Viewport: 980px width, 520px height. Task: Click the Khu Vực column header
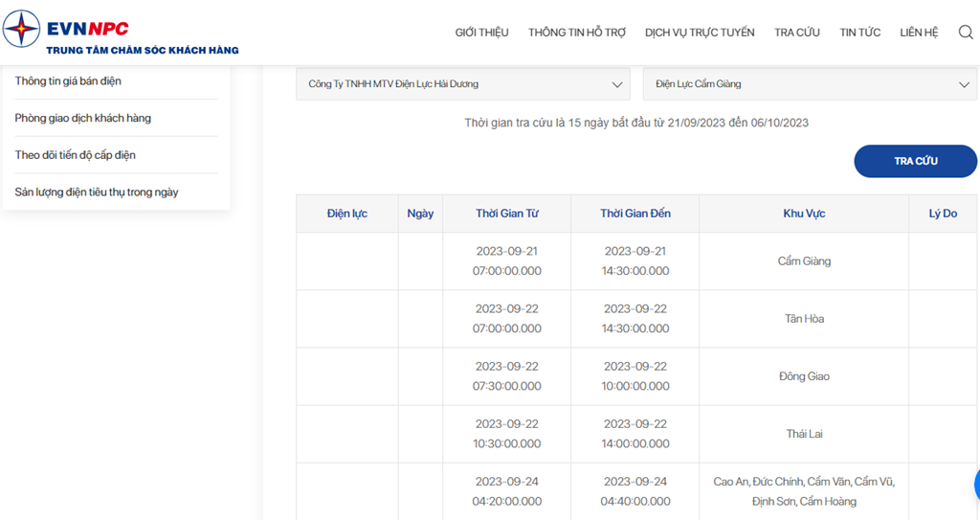804,214
